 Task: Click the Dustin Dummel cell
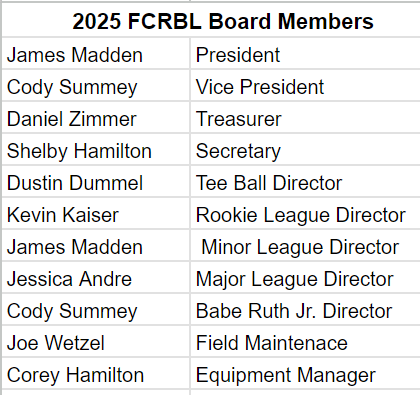[96, 182]
